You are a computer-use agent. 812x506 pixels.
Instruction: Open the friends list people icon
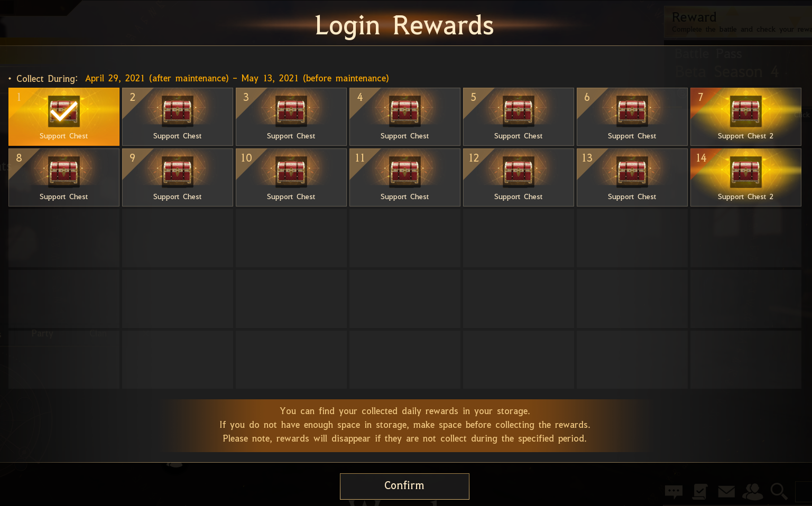tap(753, 492)
